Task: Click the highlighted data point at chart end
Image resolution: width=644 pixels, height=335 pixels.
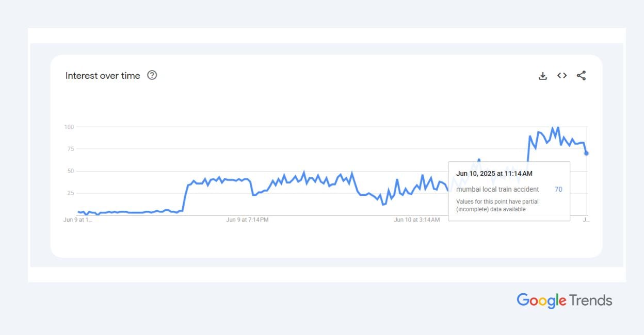Action: (586, 153)
